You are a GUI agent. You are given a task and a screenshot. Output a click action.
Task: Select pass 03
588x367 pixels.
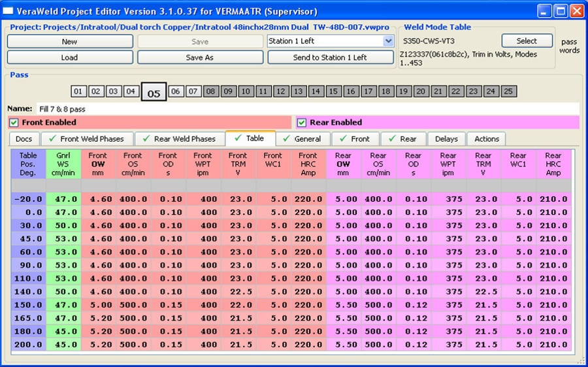tap(113, 91)
